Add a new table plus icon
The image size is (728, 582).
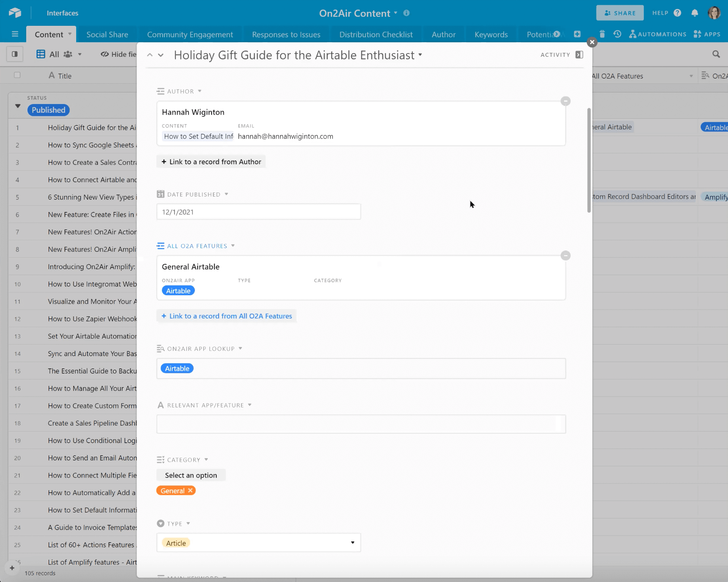[577, 34]
